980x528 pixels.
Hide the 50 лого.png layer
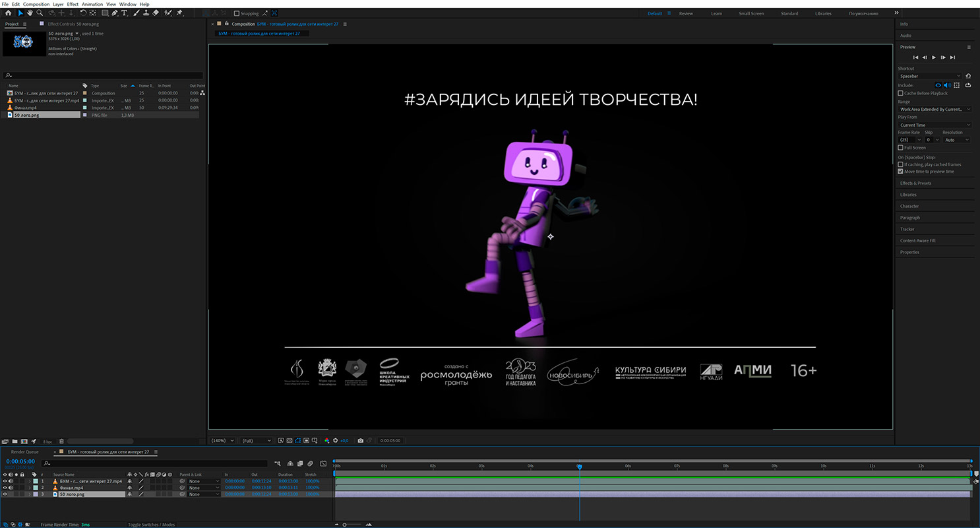pyautogui.click(x=5, y=494)
